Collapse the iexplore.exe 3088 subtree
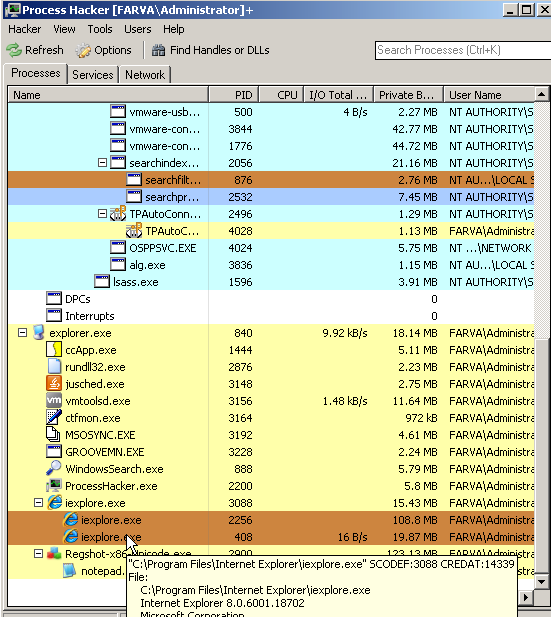551x617 pixels. coord(38,502)
